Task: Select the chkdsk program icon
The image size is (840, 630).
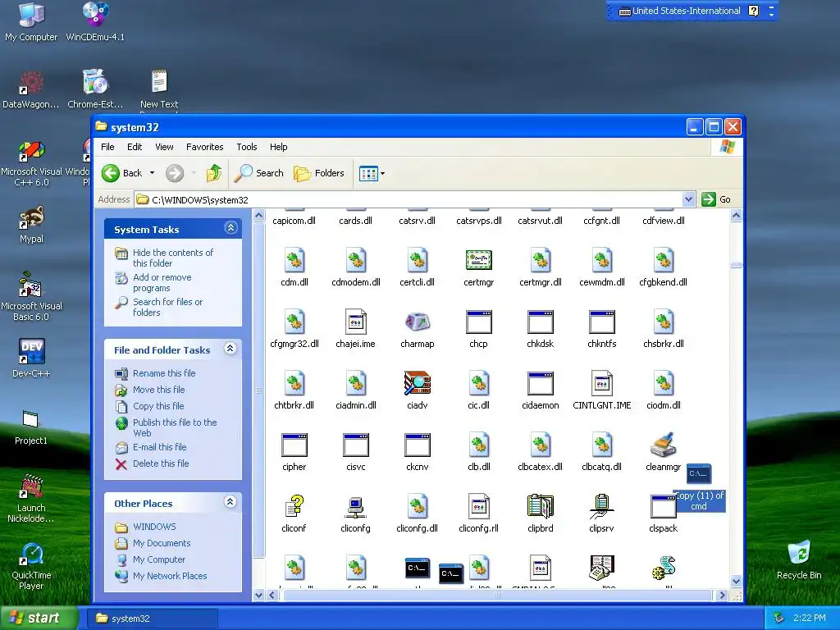Action: point(540,322)
